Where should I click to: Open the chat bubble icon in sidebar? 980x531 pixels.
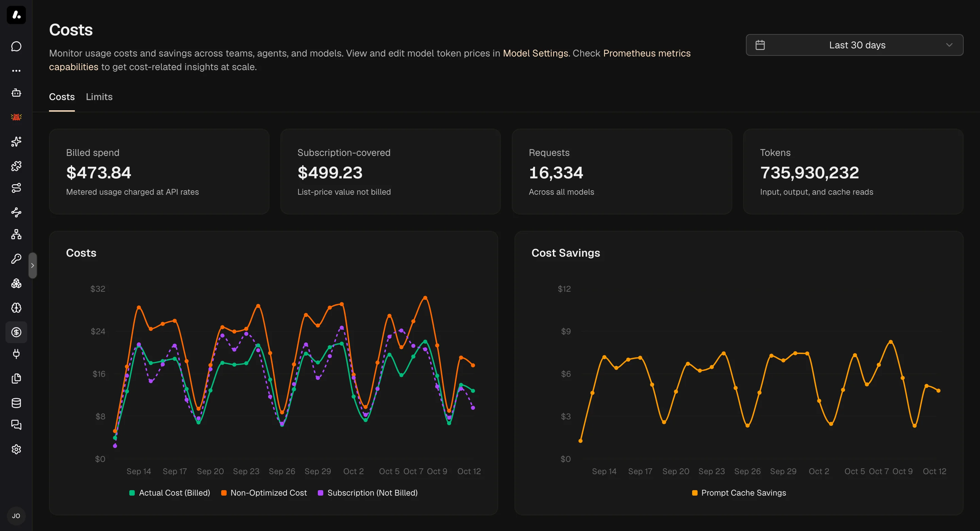pos(16,46)
